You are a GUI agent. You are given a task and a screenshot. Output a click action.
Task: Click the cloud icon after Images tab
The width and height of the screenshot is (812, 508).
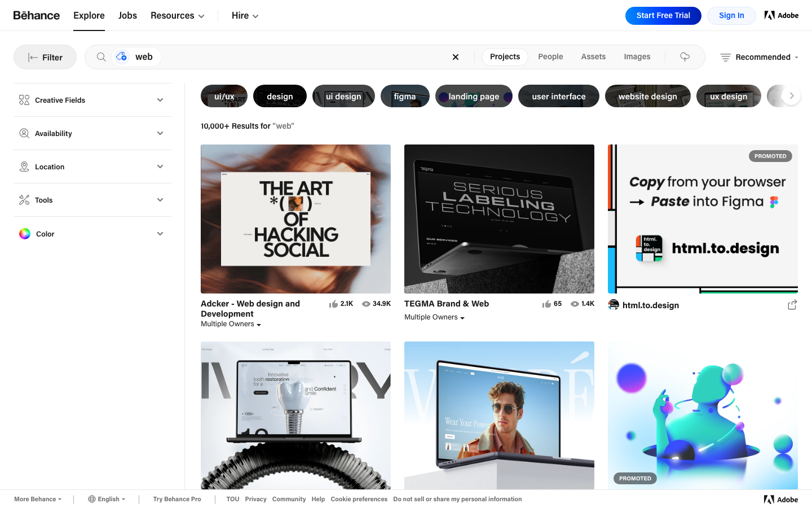point(685,57)
